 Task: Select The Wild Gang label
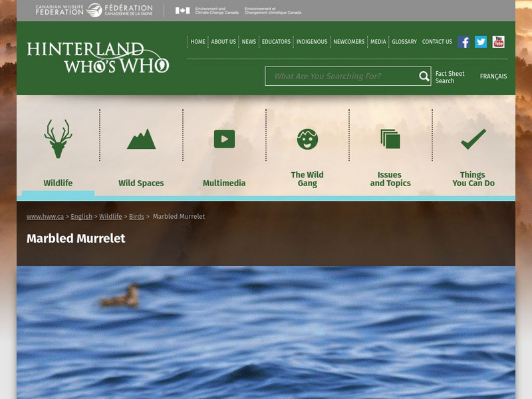coord(307,179)
